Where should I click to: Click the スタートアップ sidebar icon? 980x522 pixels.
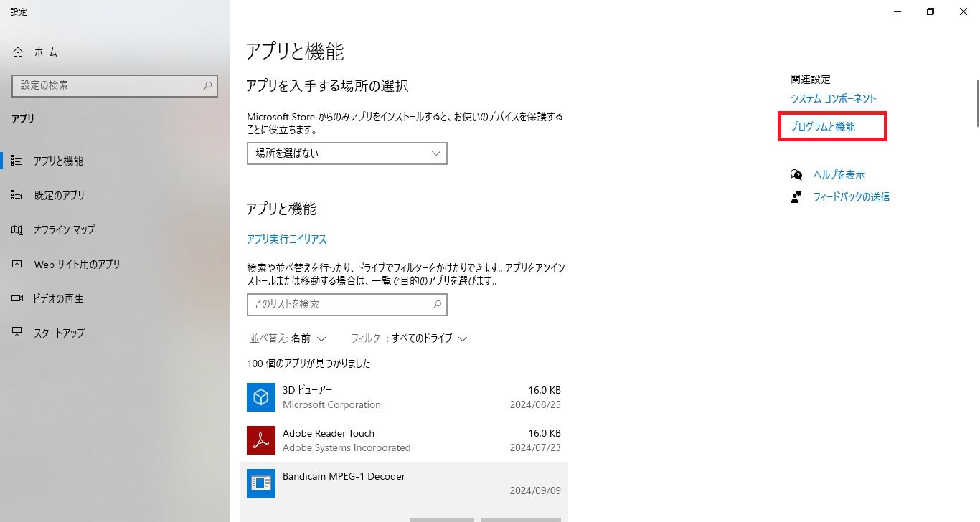(x=18, y=333)
